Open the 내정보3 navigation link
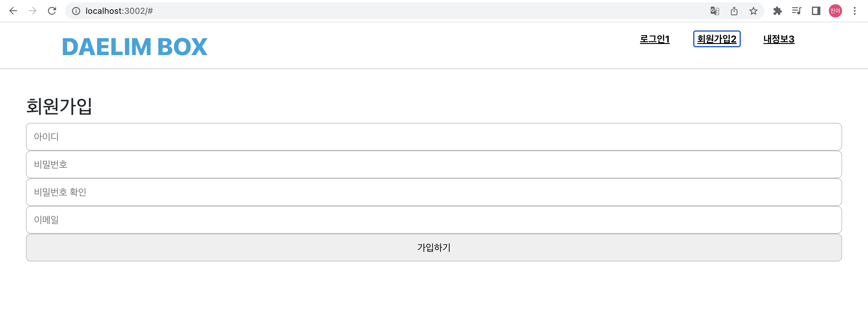The width and height of the screenshot is (868, 309). pyautogui.click(x=779, y=39)
